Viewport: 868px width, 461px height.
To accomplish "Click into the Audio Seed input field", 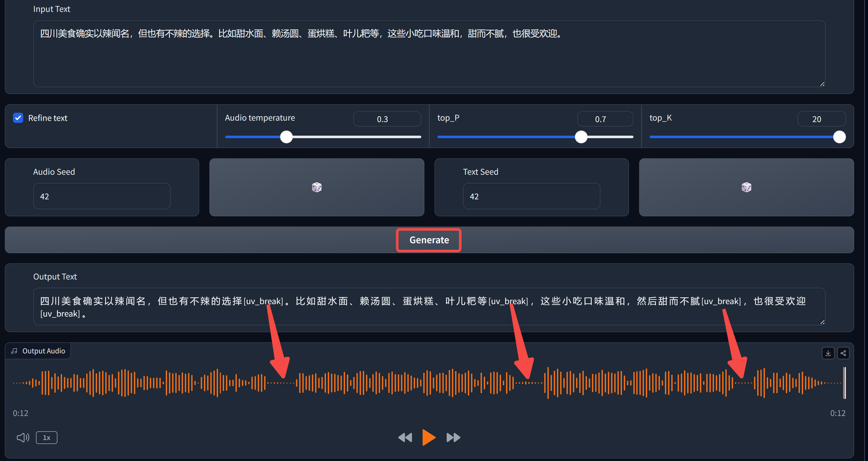I will 102,196.
